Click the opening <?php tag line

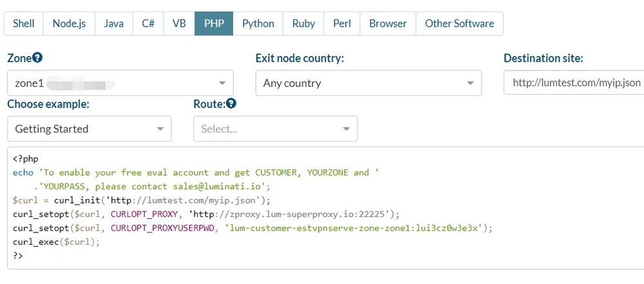point(26,158)
